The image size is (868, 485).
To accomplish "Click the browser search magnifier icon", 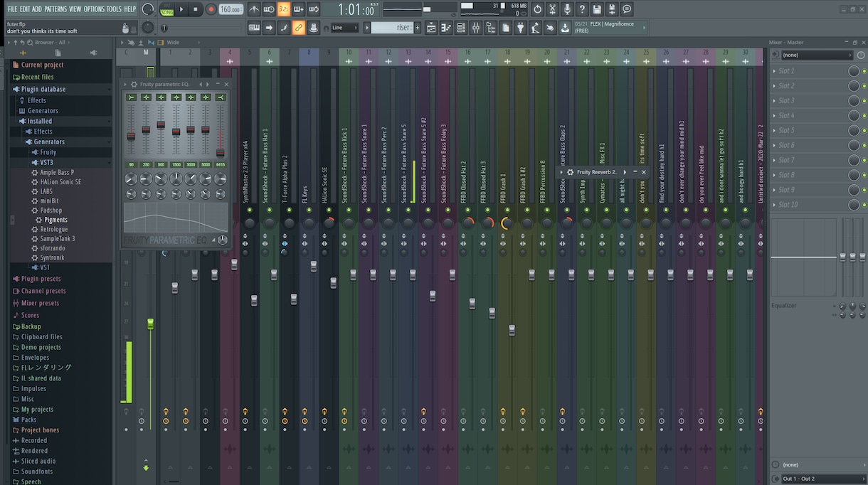I will pyautogui.click(x=29, y=42).
